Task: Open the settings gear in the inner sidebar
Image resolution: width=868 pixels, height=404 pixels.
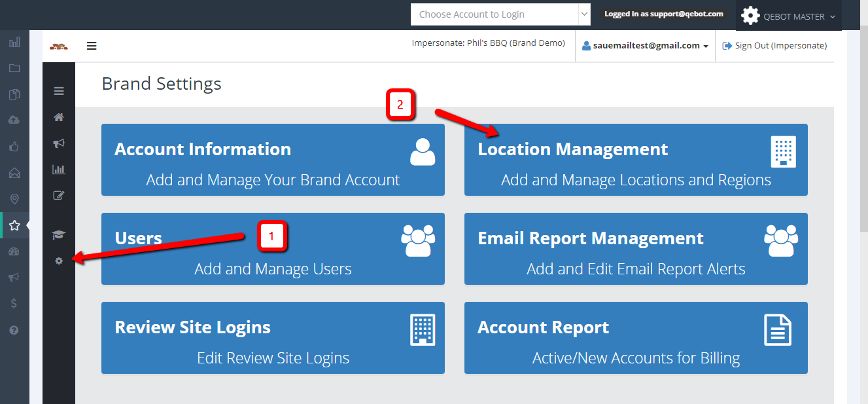Action: (x=59, y=261)
